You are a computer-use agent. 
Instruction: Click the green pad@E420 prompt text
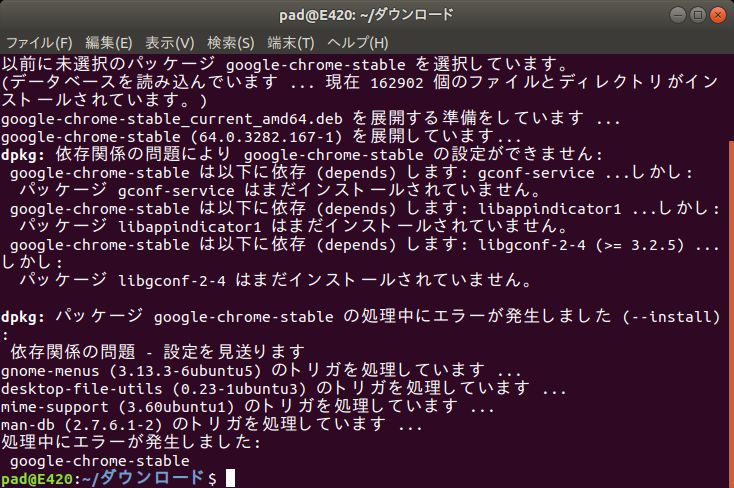coord(37,479)
